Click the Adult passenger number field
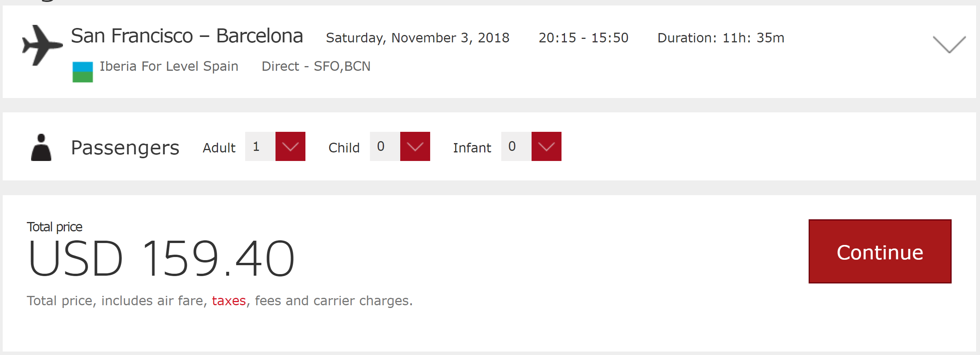The image size is (980, 355). pyautogui.click(x=260, y=147)
